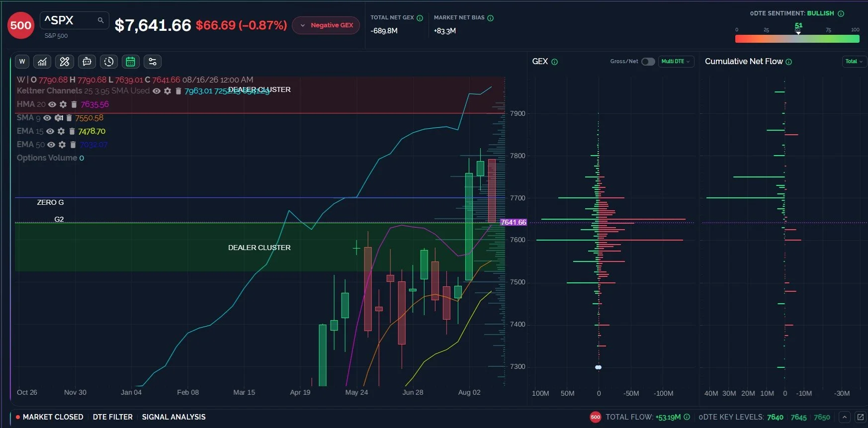Click the 0DTE sentiment gauge bar
Screen dimensions: 868x428
(x=797, y=39)
